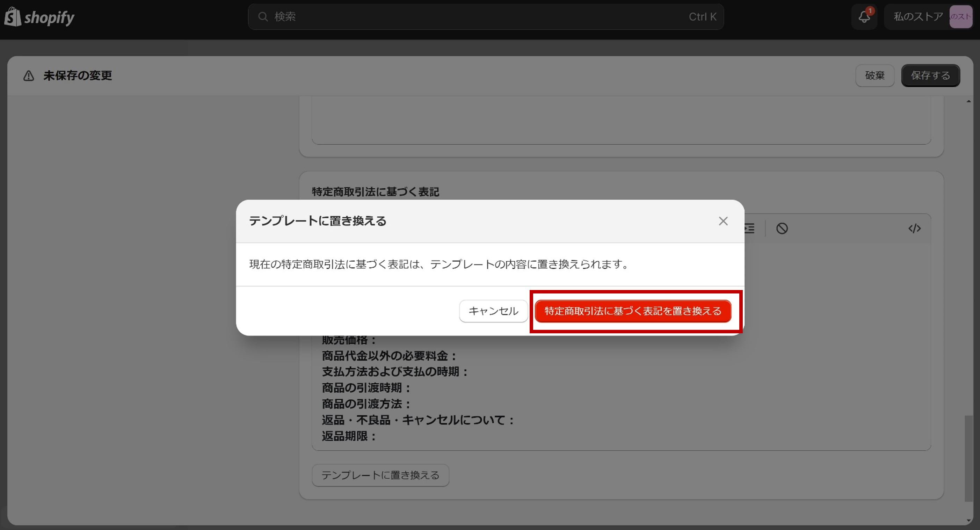Open the 私のストア account menu

[928, 17]
